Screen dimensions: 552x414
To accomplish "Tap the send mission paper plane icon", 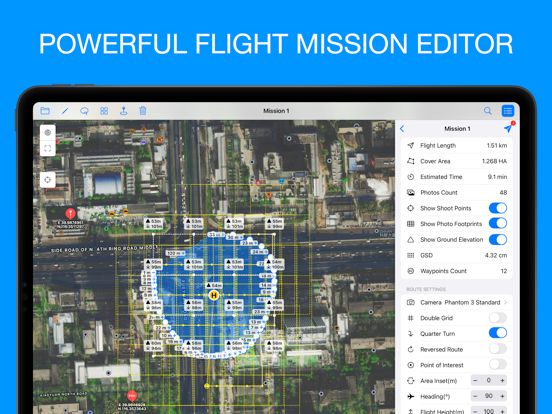I will [x=508, y=128].
